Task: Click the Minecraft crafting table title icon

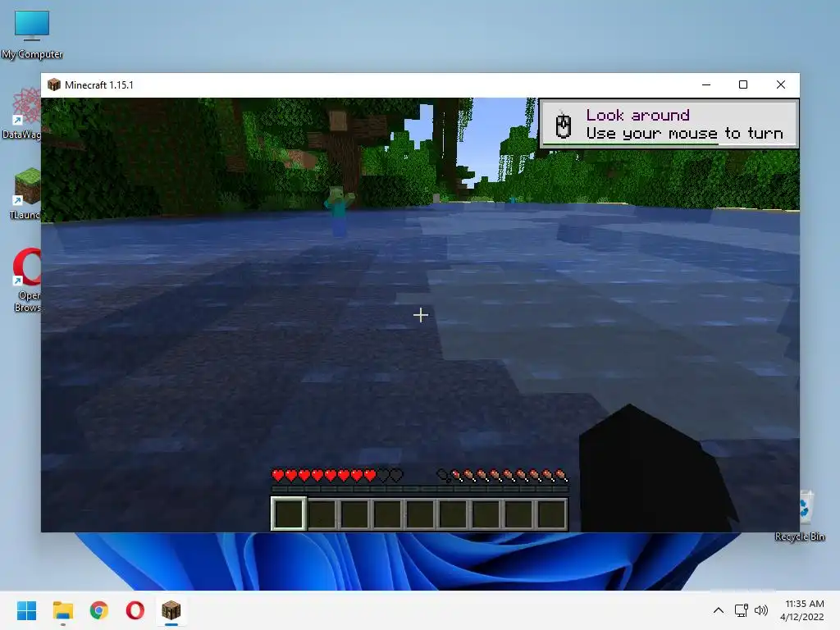Action: pos(54,84)
